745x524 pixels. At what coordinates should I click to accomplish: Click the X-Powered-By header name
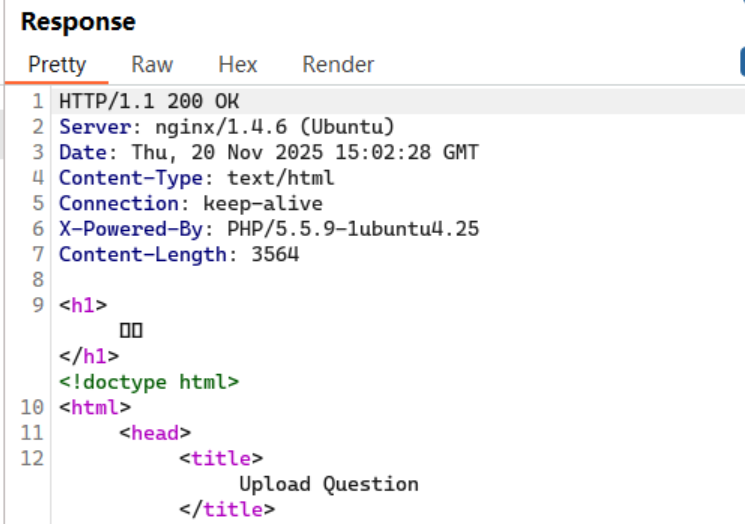tap(128, 229)
